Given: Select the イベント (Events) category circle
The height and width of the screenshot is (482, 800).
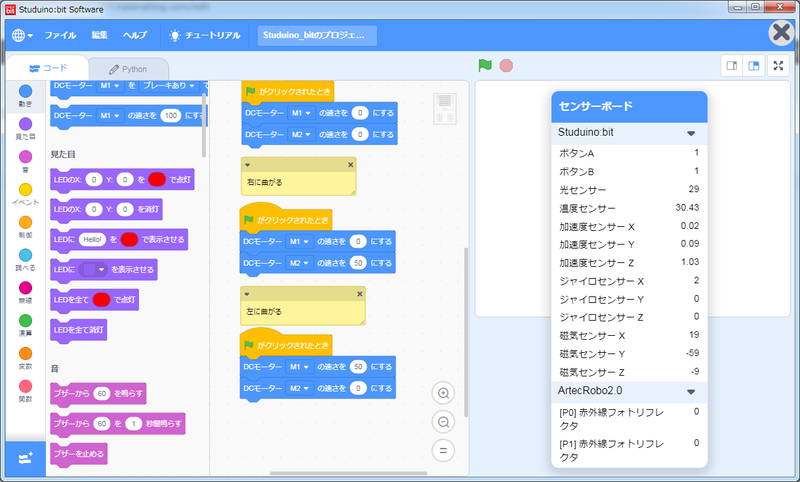Looking at the screenshot, I should coord(26,189).
